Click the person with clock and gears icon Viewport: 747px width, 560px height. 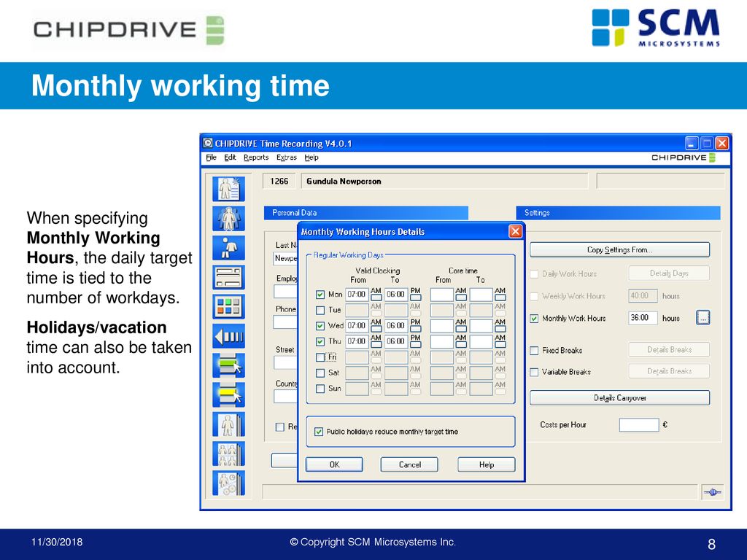click(228, 483)
